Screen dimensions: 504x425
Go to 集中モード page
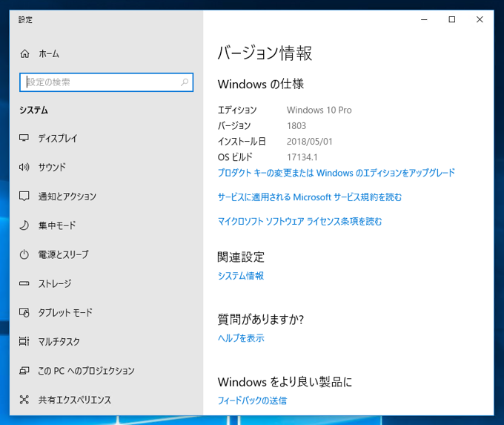pos(57,225)
